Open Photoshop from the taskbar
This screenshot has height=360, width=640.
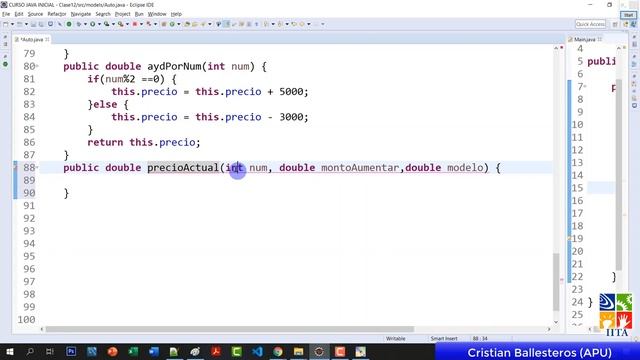(x=71, y=351)
